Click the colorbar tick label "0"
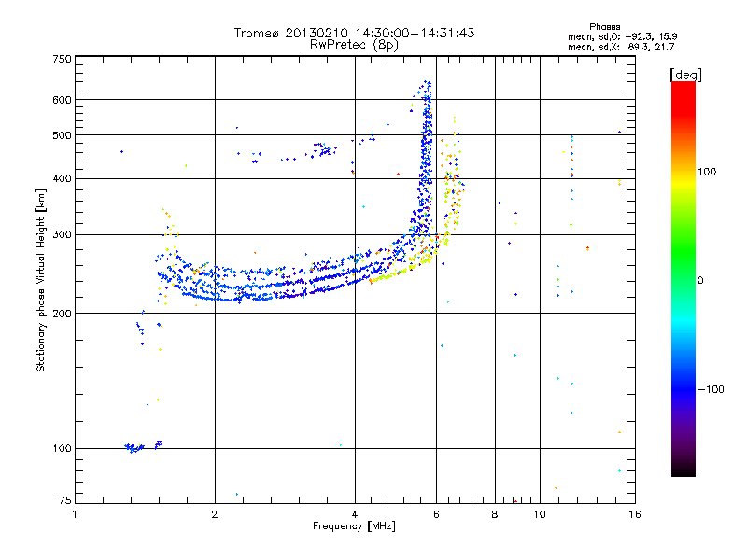747x560 pixels. [x=700, y=281]
